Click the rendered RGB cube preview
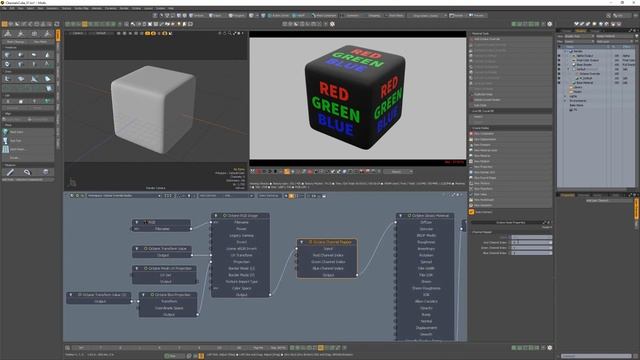Screen dimensions: 640x360 (x=355, y=97)
